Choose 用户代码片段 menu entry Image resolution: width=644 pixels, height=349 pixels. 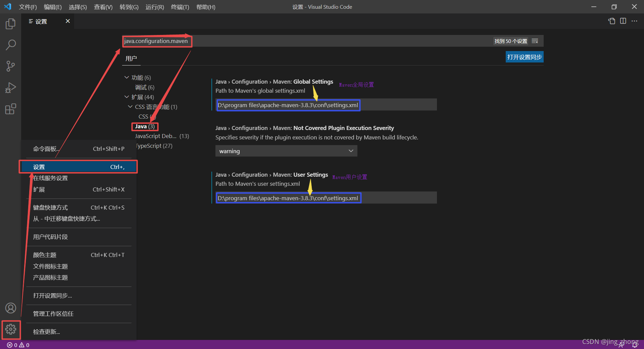(79, 237)
